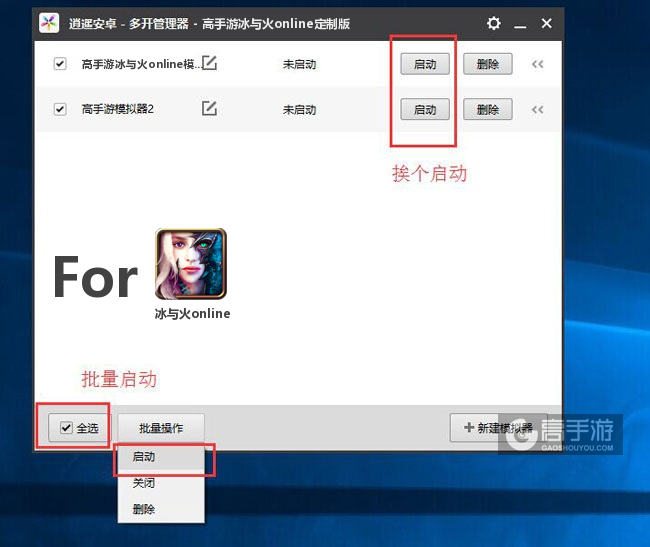650x547 pixels.
Task: Toggle the 高手游模拟器2 checkbox
Action: [x=60, y=109]
